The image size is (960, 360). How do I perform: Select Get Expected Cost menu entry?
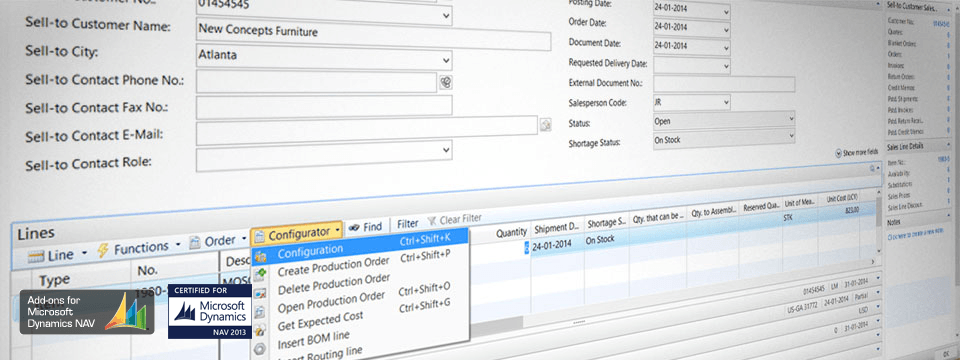pos(320,320)
